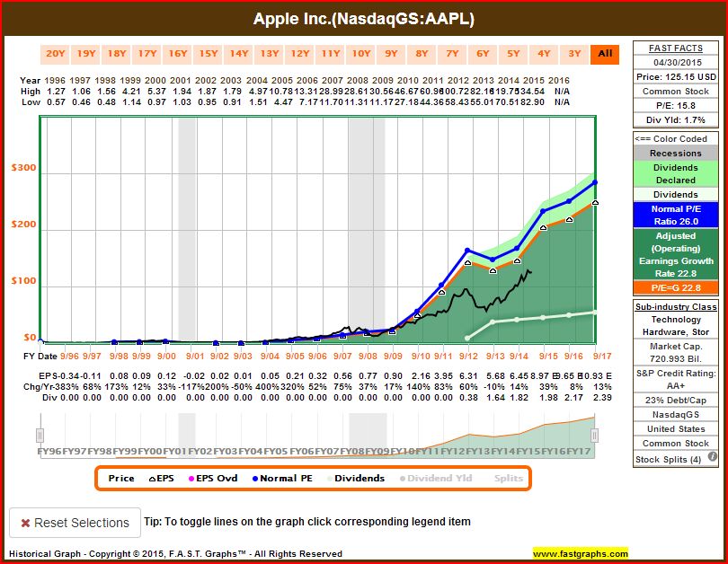The width and height of the screenshot is (728, 564).
Task: Click the Div Yld: 1.7% cell
Action: (x=676, y=120)
